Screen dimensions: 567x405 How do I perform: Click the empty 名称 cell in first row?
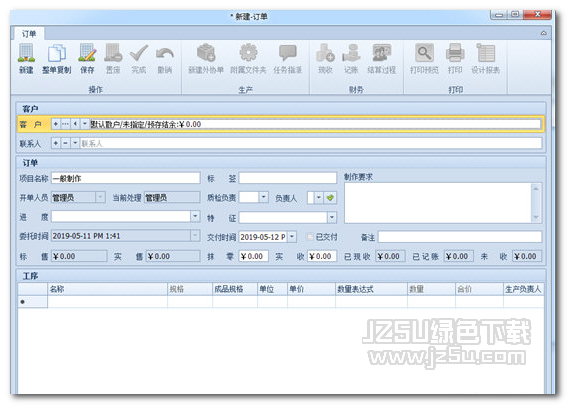point(107,302)
